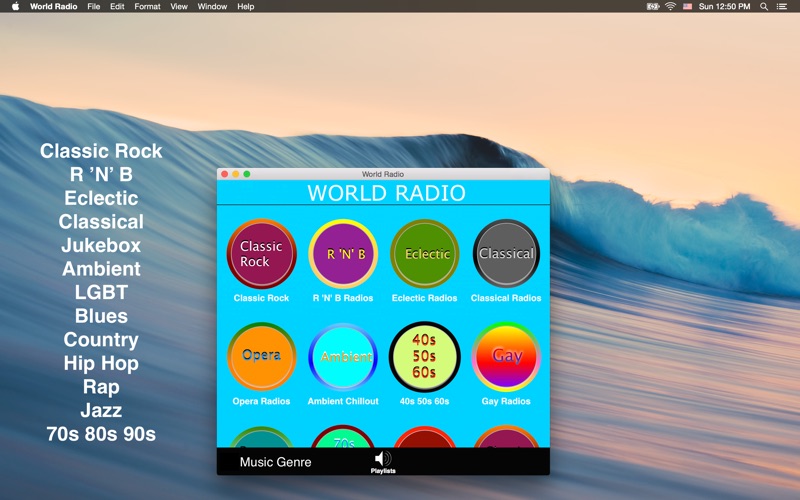Click the partially visible 70s circle icon
This screenshot has width=800, height=500.
click(343, 437)
